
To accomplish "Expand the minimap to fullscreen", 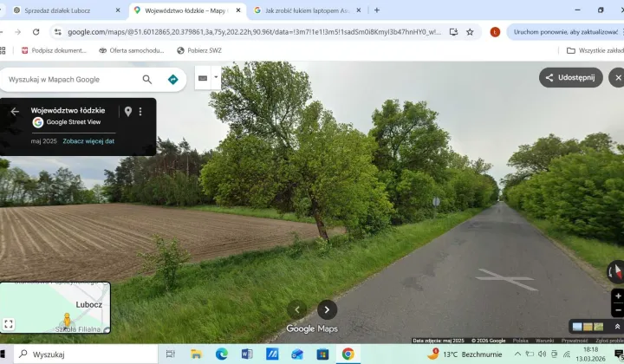I will 9,324.
